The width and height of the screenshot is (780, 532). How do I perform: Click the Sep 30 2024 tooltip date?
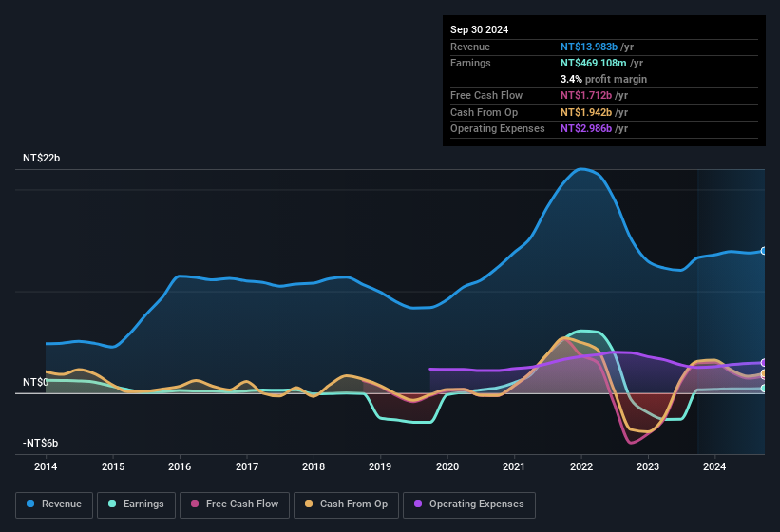point(480,29)
